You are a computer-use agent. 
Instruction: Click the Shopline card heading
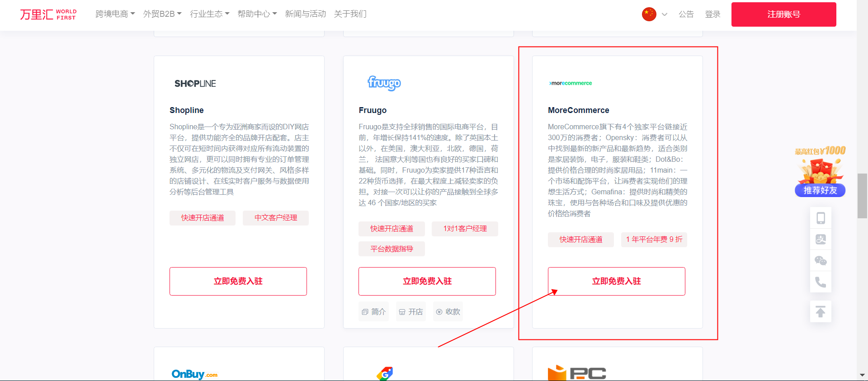click(187, 110)
